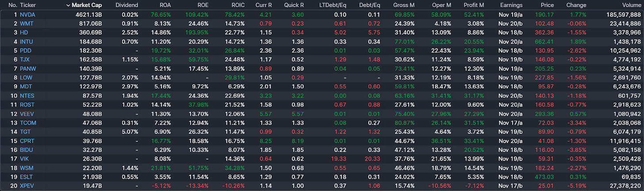Click NVDA price 190.17

coord(544,14)
